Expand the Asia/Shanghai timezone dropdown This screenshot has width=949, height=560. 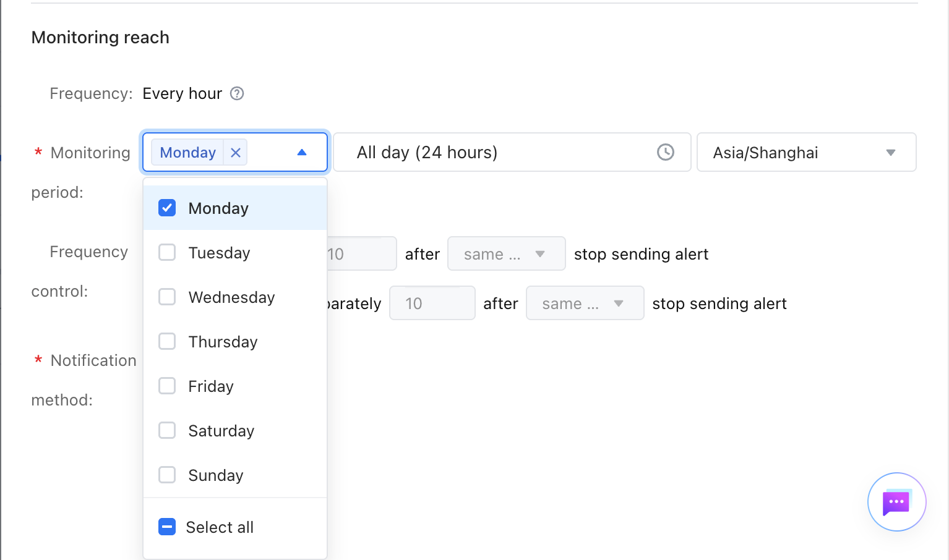coord(806,152)
